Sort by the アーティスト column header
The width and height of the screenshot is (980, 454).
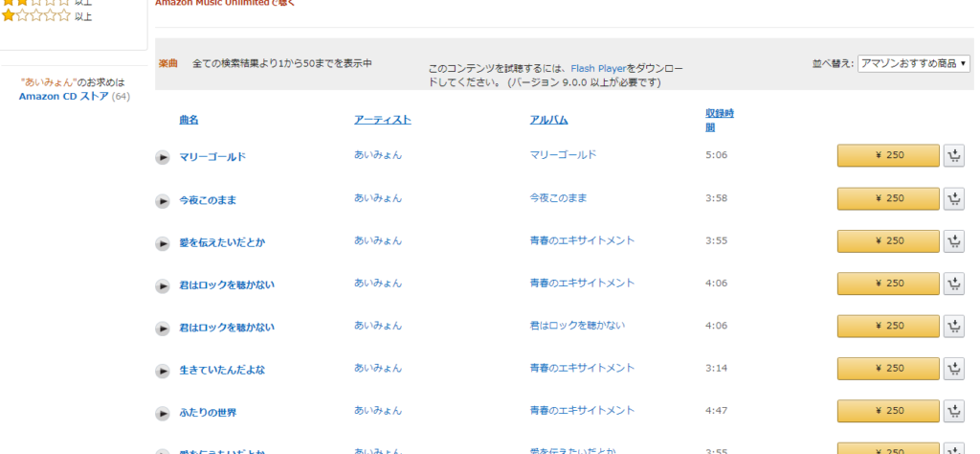(x=383, y=120)
